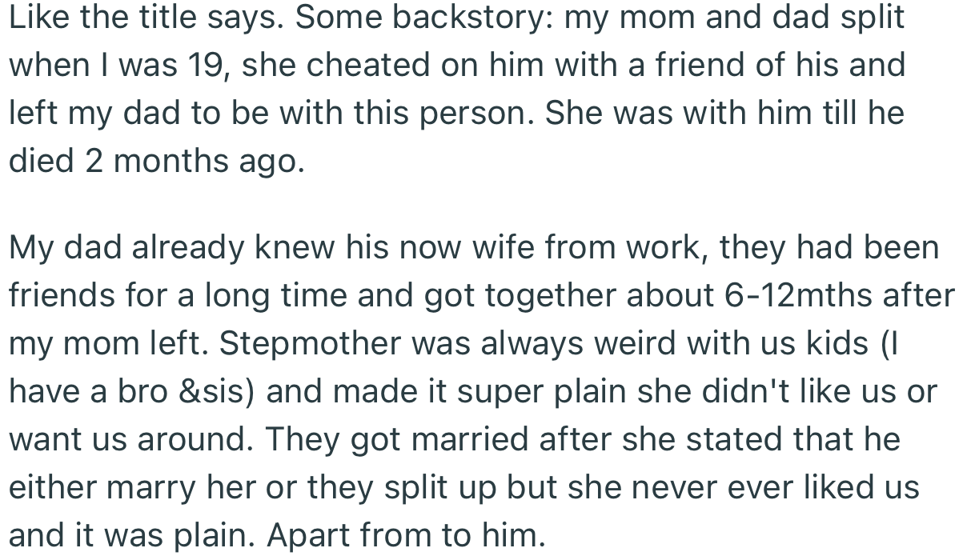Click the phrase "my mom left"
The image size is (967, 560).
coord(104,344)
